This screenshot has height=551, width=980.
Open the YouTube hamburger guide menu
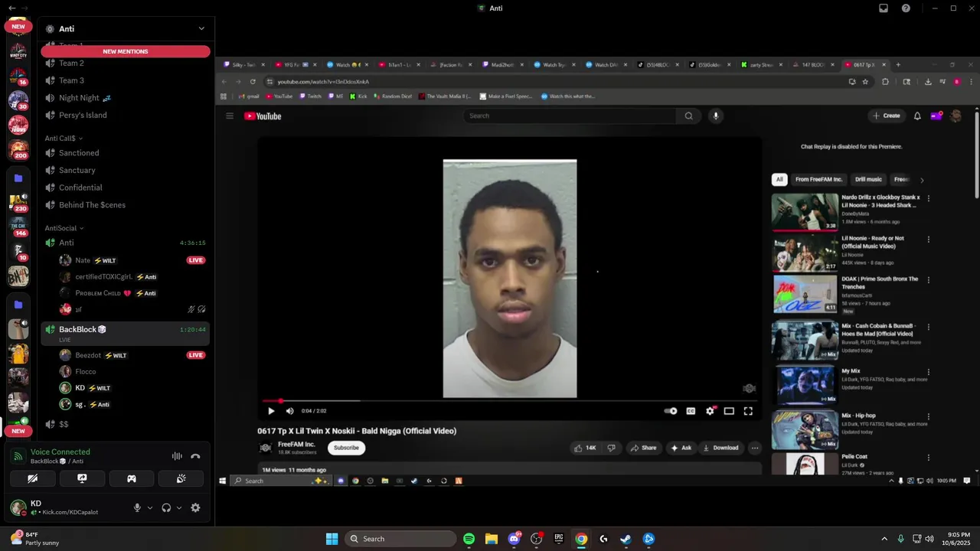click(229, 116)
